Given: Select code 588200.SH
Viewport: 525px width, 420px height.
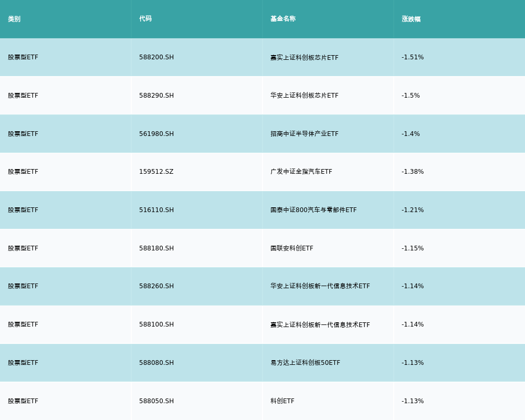Looking at the screenshot, I should (156, 57).
